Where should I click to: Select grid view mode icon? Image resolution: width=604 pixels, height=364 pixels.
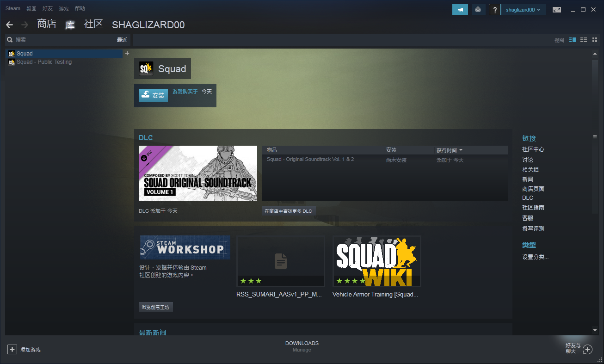click(x=594, y=40)
